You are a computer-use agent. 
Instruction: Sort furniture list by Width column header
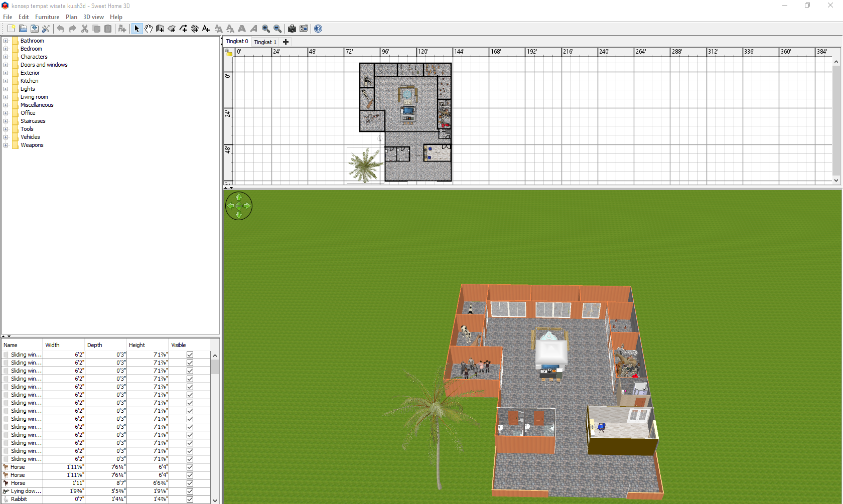(53, 345)
